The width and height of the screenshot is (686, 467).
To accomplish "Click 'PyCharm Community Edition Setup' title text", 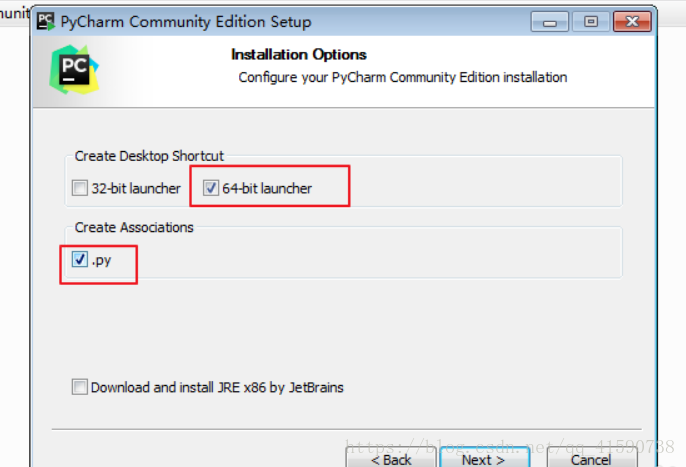I will coord(186,21).
